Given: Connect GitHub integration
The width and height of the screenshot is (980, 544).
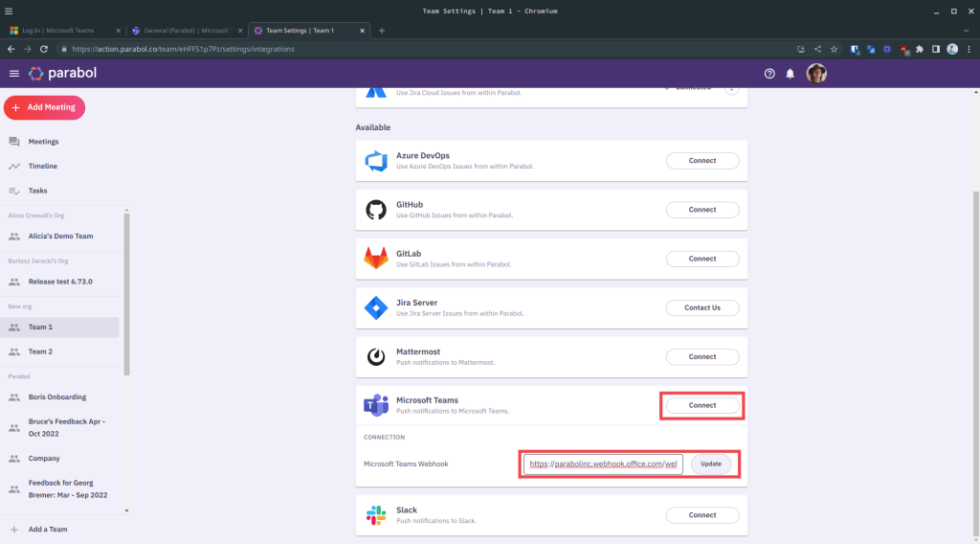Looking at the screenshot, I should pos(702,210).
